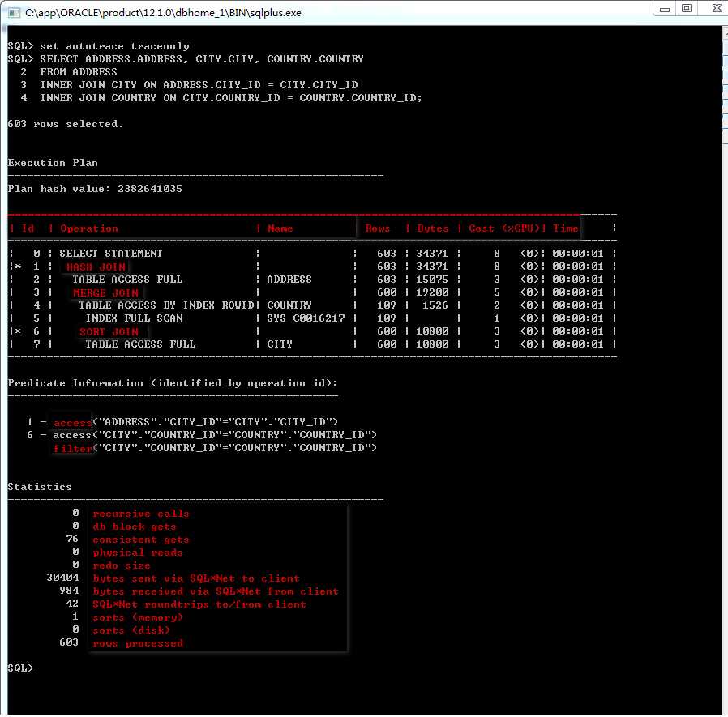Image resolution: width=728 pixels, height=717 pixels.
Task: Click 'TABLE ACCESS BY INDEX ROWID' operation
Action: pos(166,305)
